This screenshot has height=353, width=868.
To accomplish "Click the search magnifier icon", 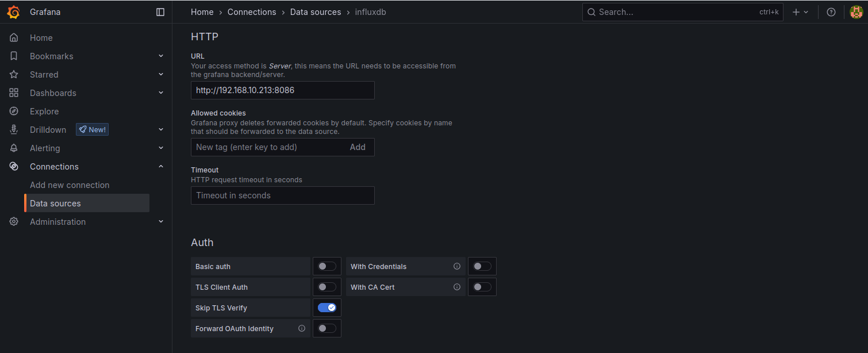I will tap(592, 12).
